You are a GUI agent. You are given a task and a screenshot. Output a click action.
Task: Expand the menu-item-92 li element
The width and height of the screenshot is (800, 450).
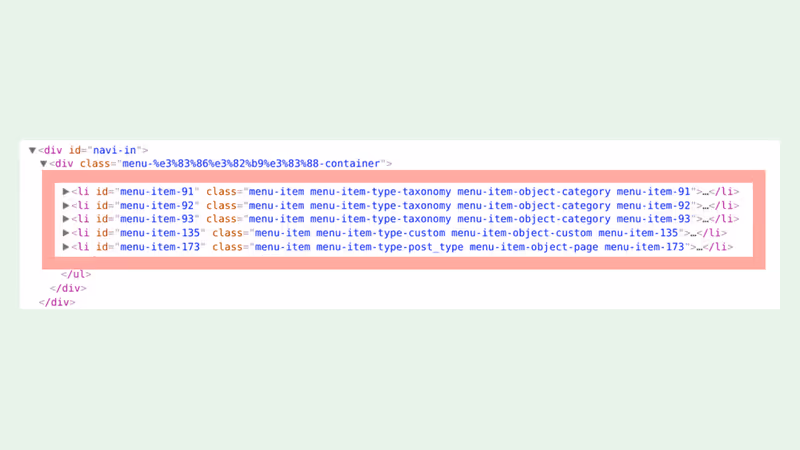coord(66,206)
